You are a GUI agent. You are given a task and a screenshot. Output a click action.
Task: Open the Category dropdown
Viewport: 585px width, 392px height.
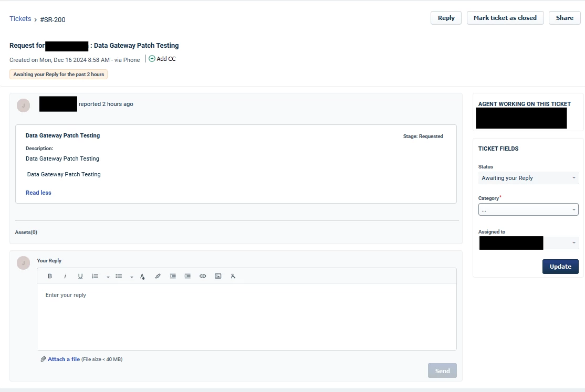(x=528, y=209)
